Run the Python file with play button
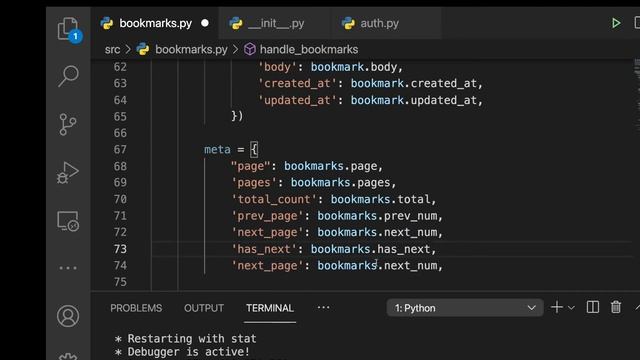 point(616,23)
